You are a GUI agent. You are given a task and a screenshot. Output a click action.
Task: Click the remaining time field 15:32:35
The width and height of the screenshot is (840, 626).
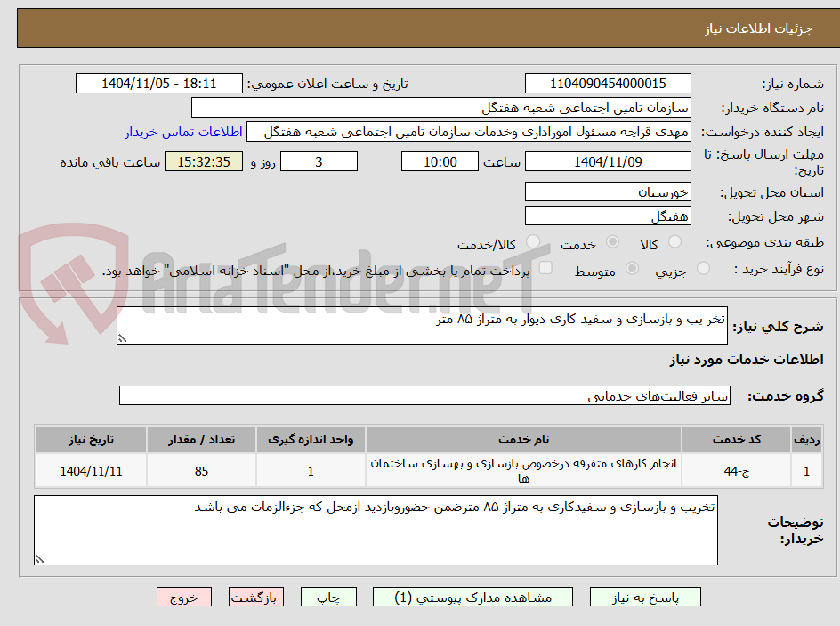tap(204, 161)
